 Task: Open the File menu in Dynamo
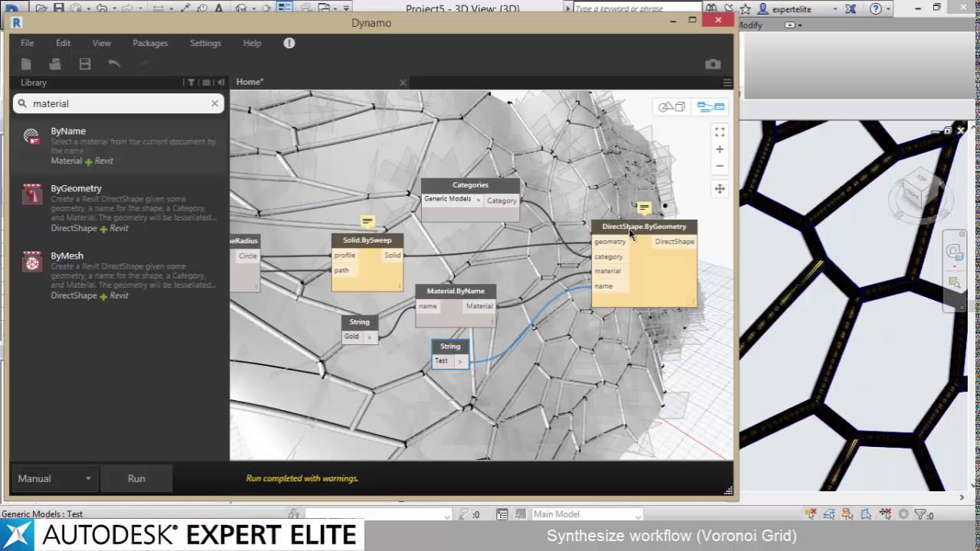(27, 43)
